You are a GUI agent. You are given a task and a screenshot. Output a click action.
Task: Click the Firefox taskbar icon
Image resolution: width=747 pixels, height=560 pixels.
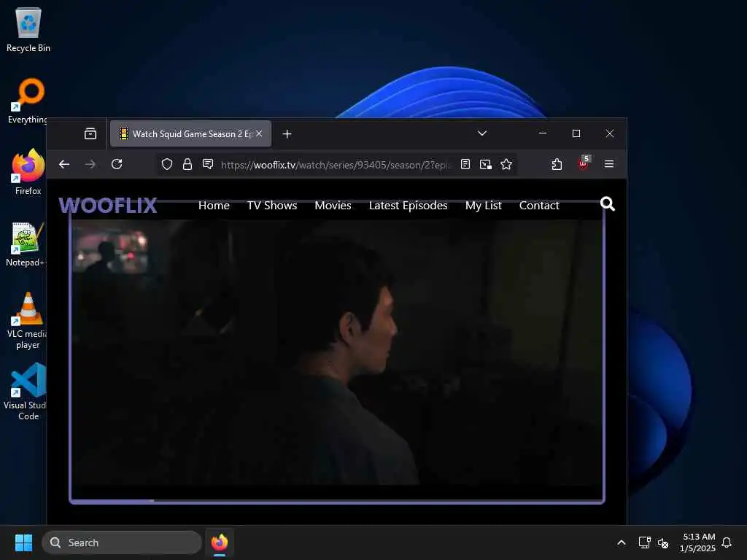pyautogui.click(x=220, y=542)
